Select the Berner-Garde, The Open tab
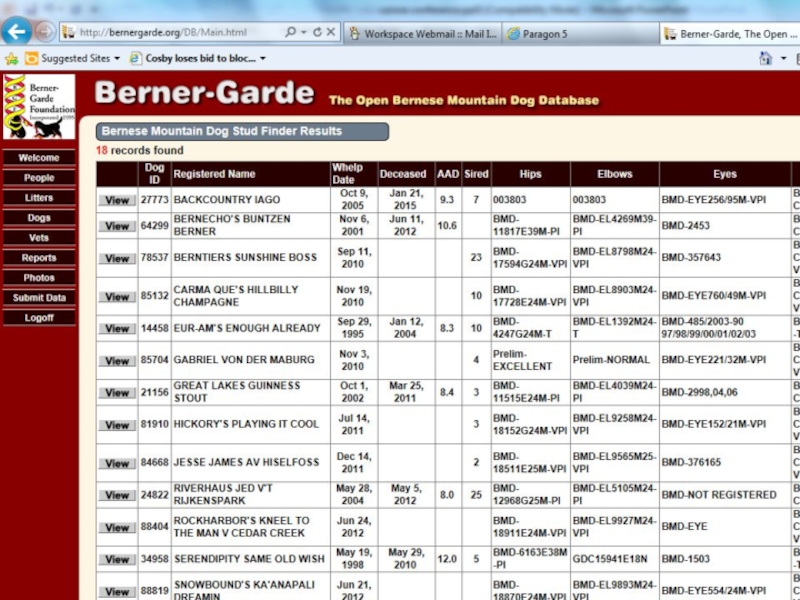The height and width of the screenshot is (600, 800). (x=730, y=34)
